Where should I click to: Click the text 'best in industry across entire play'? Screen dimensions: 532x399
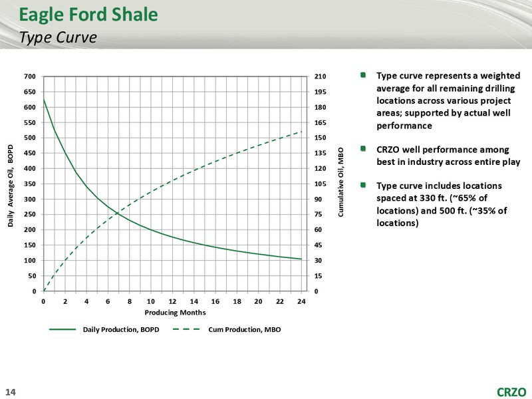(448, 162)
